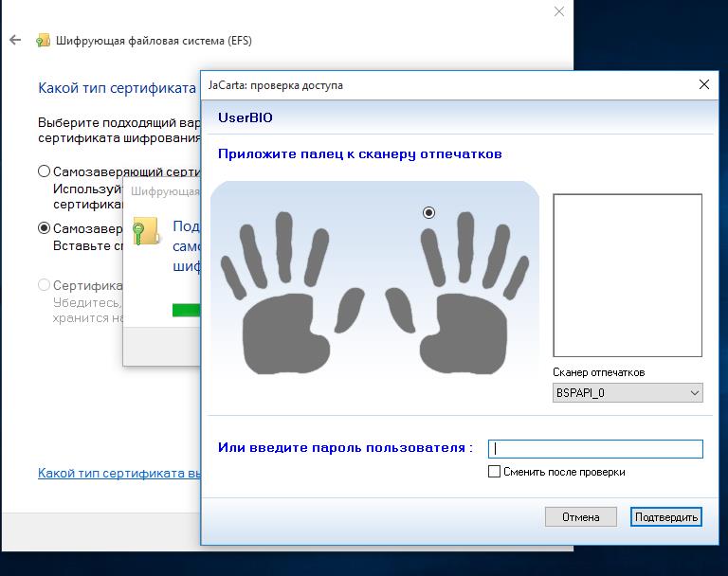Click the left hand image
Image resolution: width=728 pixels, height=576 pixels.
click(x=292, y=293)
